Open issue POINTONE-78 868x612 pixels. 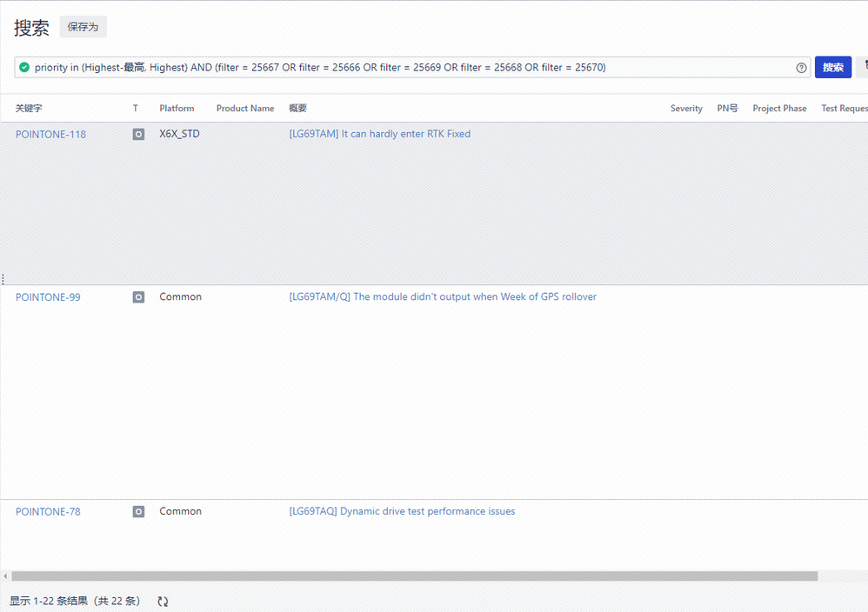(x=48, y=512)
